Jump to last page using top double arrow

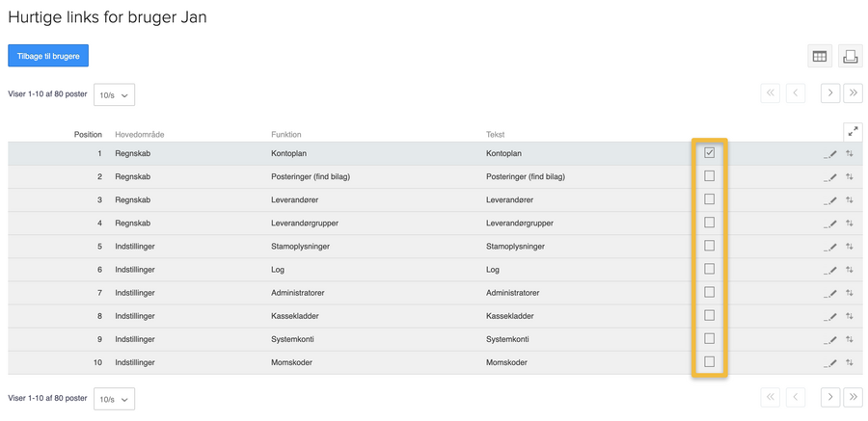coord(854,92)
